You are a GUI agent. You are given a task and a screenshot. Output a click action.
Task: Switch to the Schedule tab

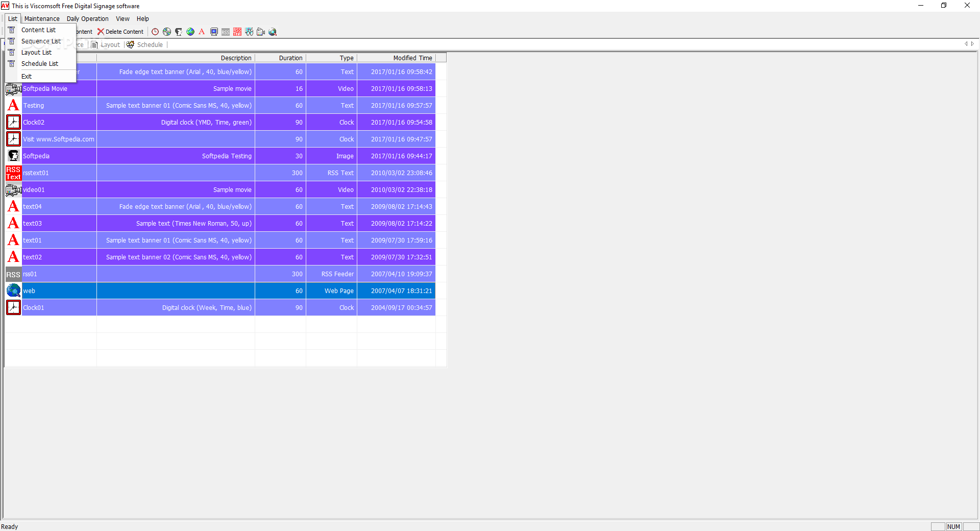145,45
